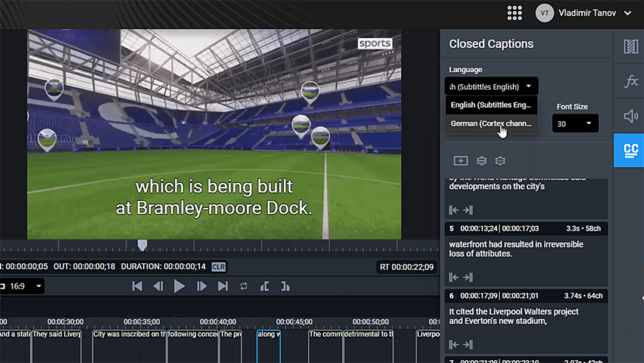Play the video
The width and height of the screenshot is (644, 363).
click(179, 286)
